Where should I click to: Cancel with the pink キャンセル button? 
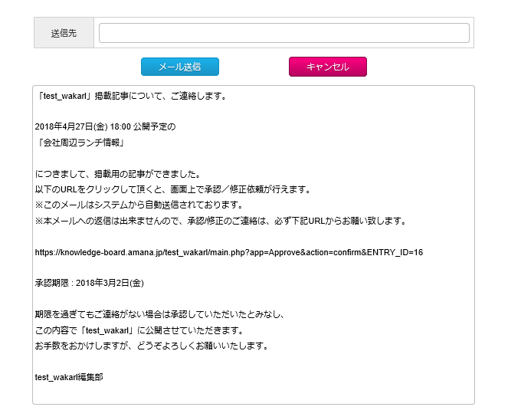[327, 67]
